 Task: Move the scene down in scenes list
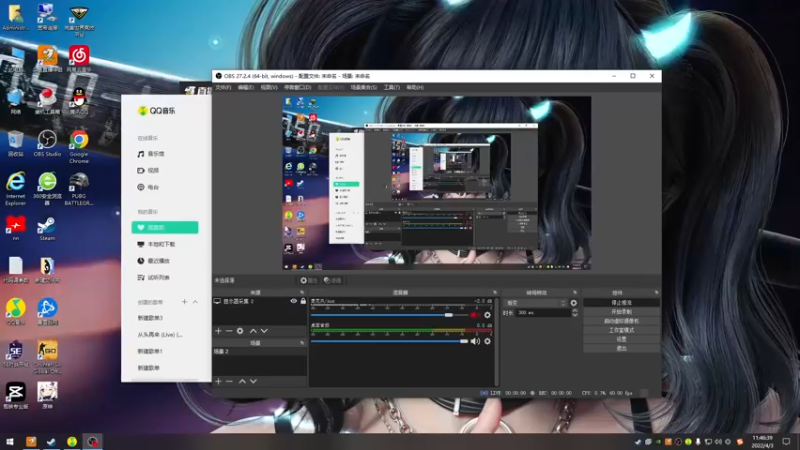254,381
